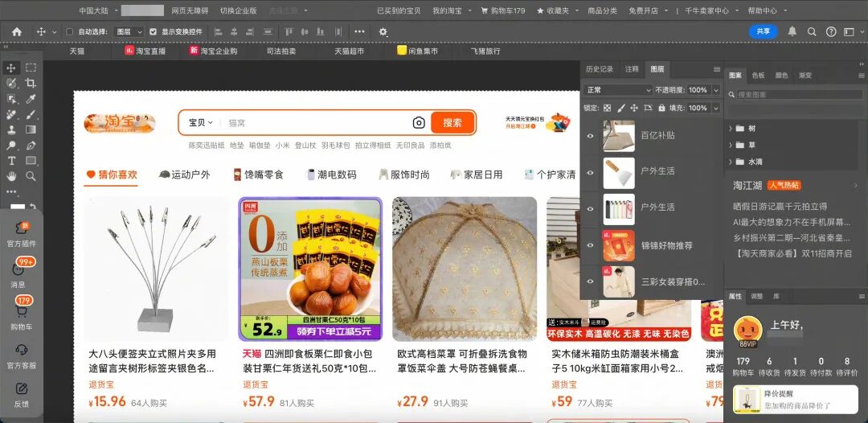Viewport: 868px width, 423px height.
Task: Switch to the 历史记录 tab
Action: (x=600, y=69)
